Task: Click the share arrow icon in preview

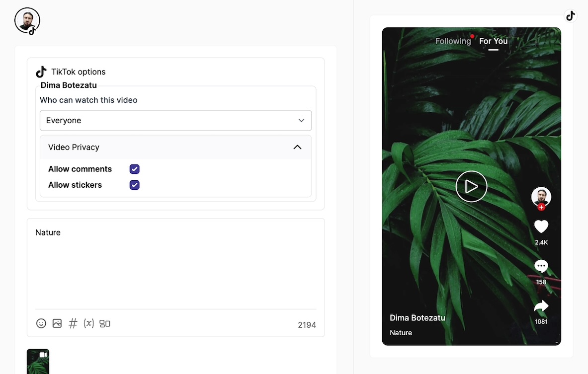Action: click(x=541, y=306)
